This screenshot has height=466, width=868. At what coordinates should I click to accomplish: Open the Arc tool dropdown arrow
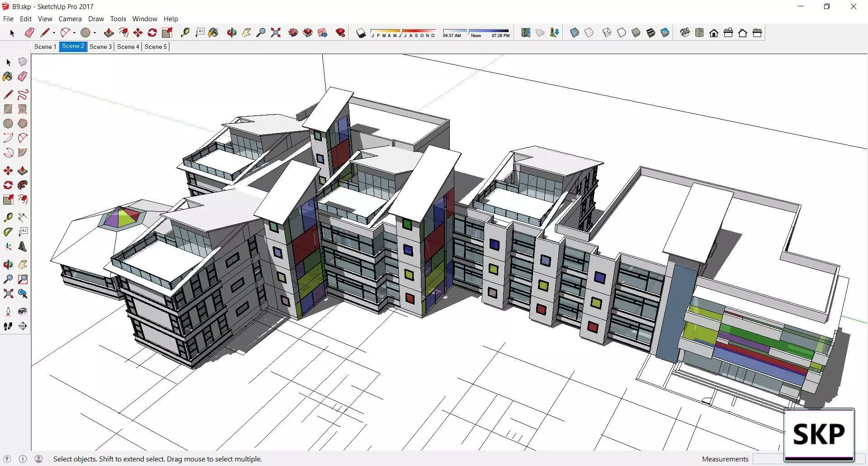pyautogui.click(x=74, y=33)
